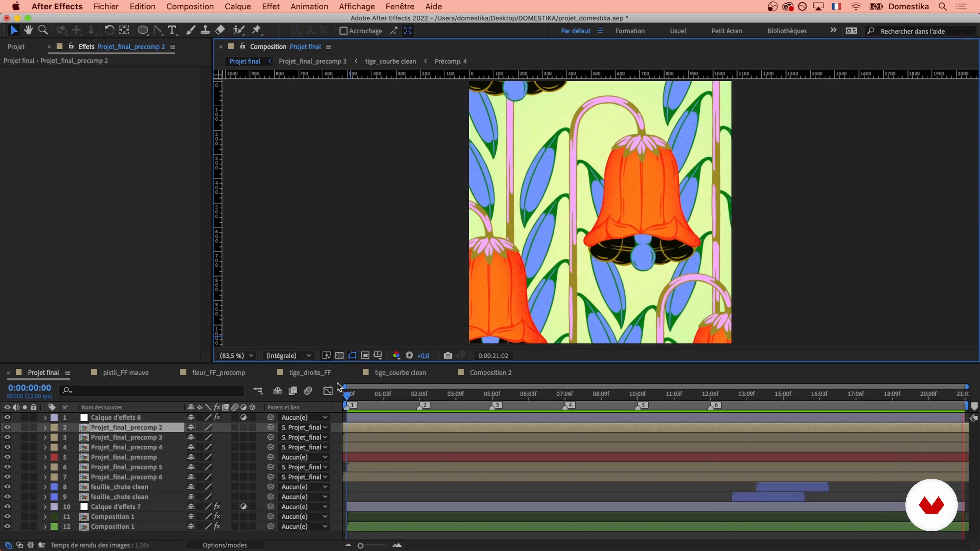Switch to Petit écran workspace

727,31
